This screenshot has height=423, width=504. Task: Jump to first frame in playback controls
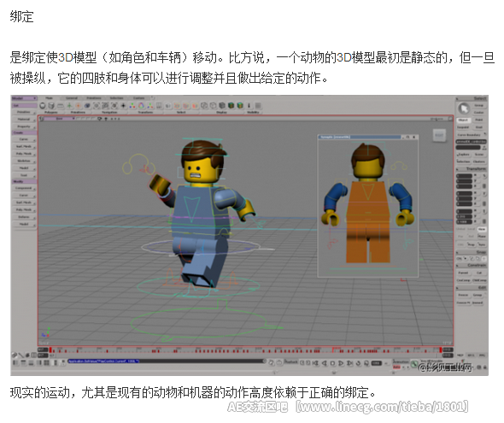point(316,363)
